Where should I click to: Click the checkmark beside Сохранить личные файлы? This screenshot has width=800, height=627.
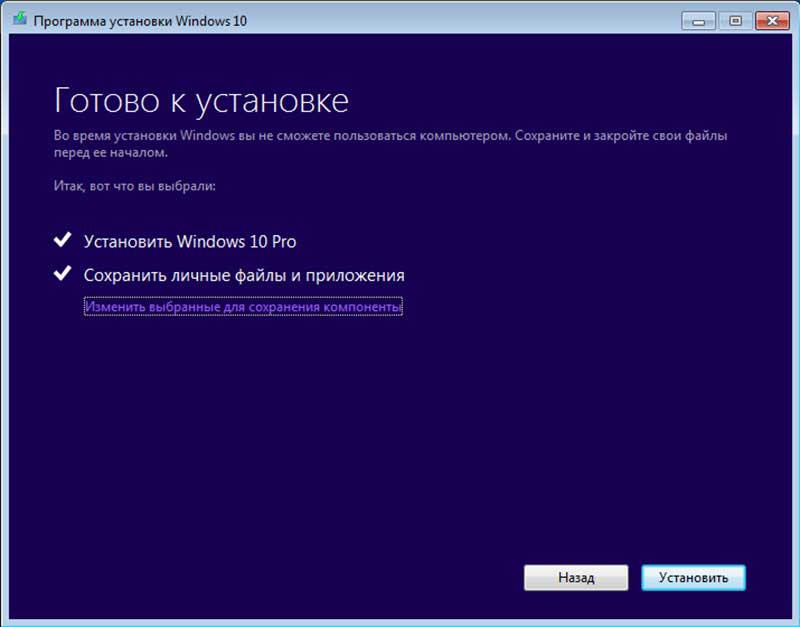click(60, 274)
